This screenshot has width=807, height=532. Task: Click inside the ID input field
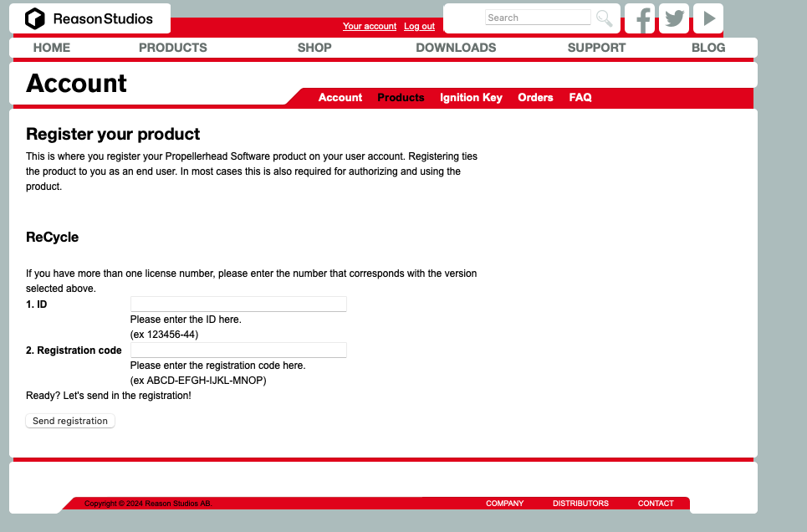(x=238, y=304)
